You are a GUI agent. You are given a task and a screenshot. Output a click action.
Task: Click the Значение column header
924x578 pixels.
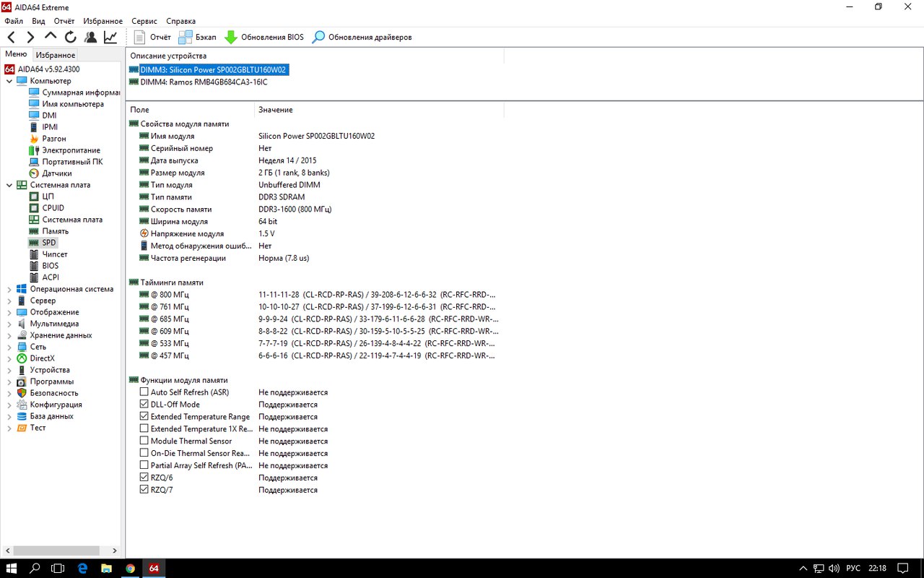[379, 110]
